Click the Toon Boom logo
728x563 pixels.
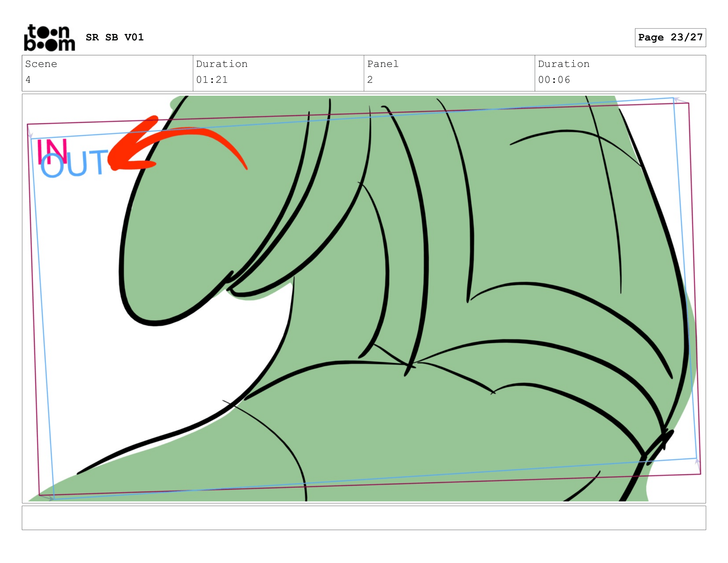click(x=49, y=38)
